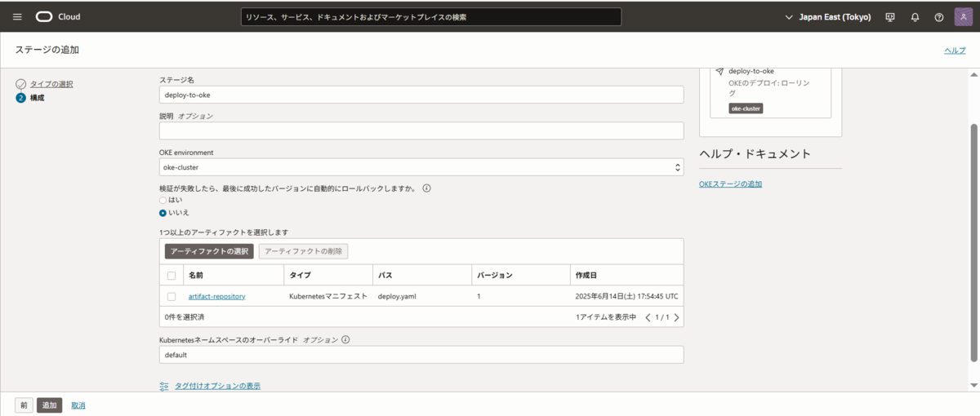
Task: Open the hamburger navigation menu
Action: pos(17,17)
